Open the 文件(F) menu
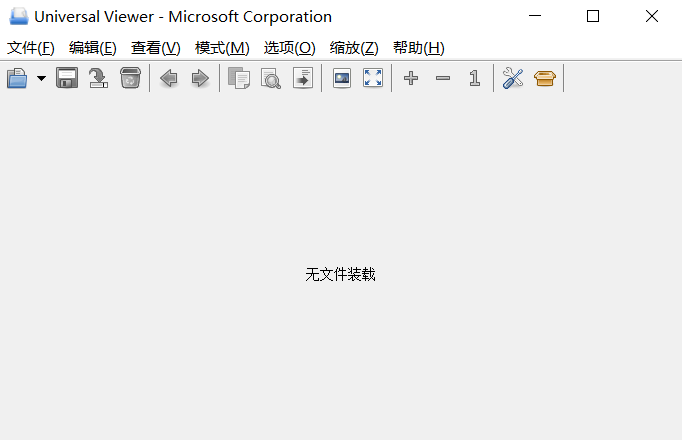This screenshot has height=440, width=682. tap(30, 48)
